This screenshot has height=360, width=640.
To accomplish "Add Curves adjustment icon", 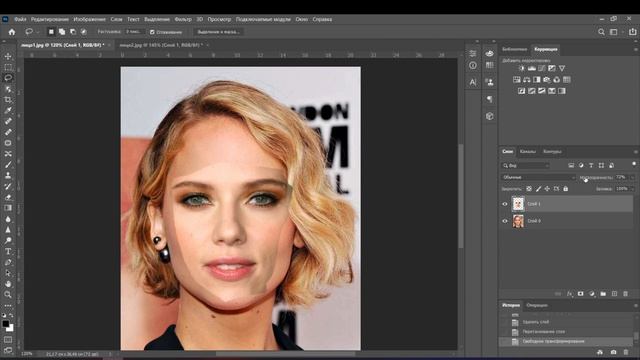I will (x=542, y=68).
